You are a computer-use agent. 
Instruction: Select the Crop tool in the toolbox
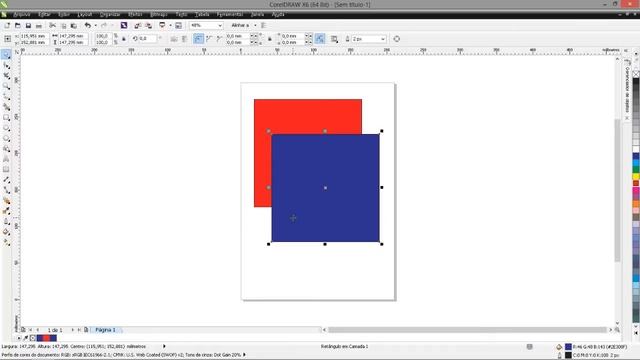click(6, 76)
